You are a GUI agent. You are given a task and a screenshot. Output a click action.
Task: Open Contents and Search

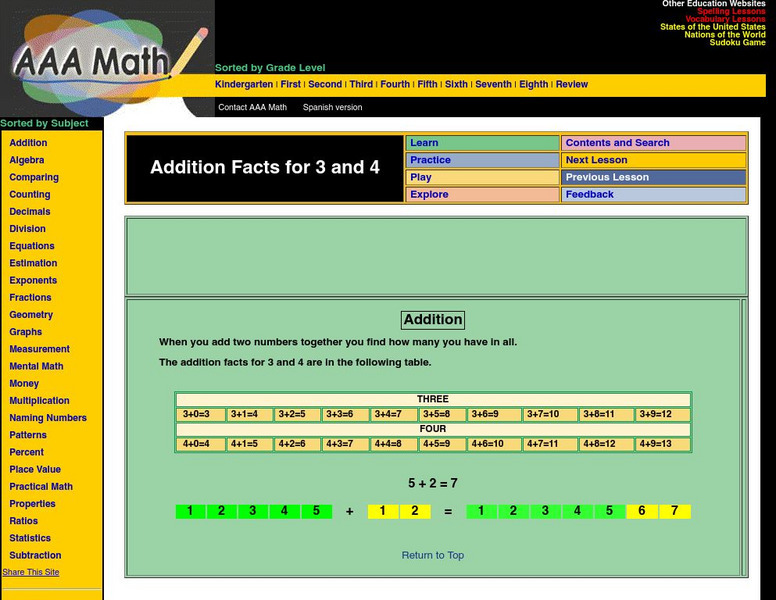tap(654, 143)
